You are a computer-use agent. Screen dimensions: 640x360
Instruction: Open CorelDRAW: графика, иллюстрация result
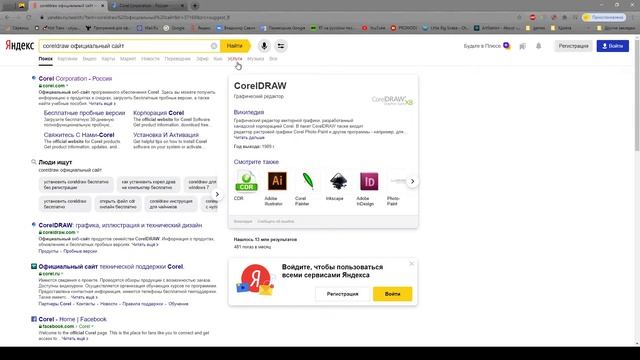coord(120,225)
